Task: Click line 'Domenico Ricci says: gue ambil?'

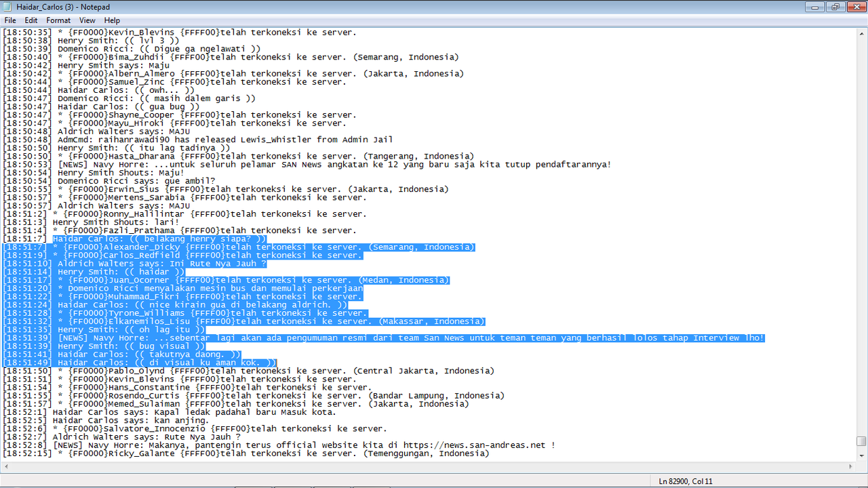Action: tap(109, 181)
